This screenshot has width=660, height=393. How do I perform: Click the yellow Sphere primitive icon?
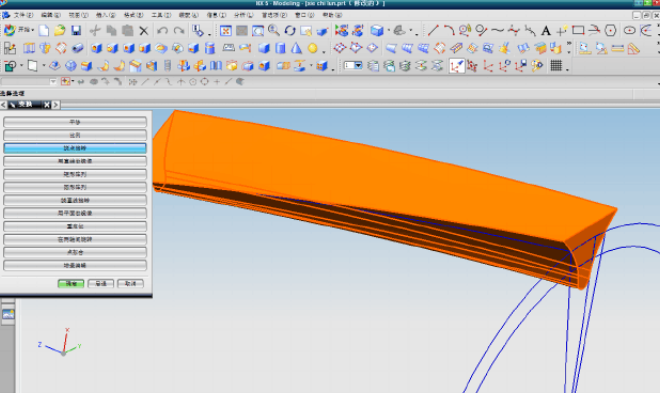point(313,48)
